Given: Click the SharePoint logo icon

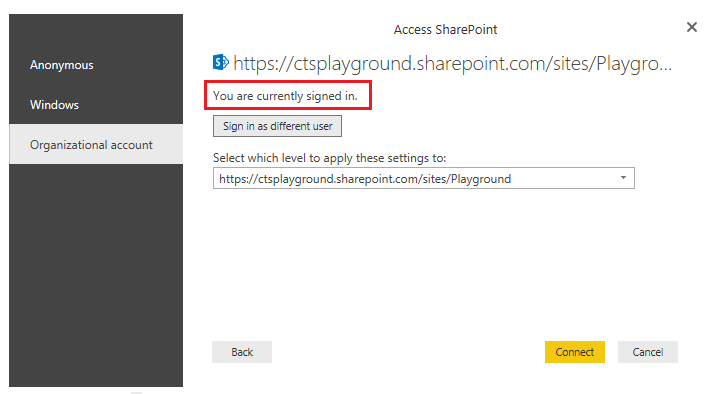Looking at the screenshot, I should tap(221, 62).
